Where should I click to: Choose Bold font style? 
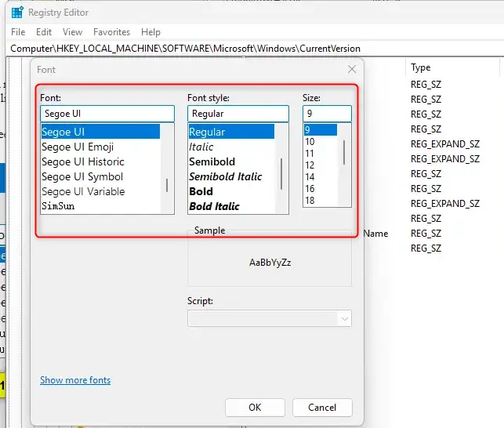click(231, 191)
